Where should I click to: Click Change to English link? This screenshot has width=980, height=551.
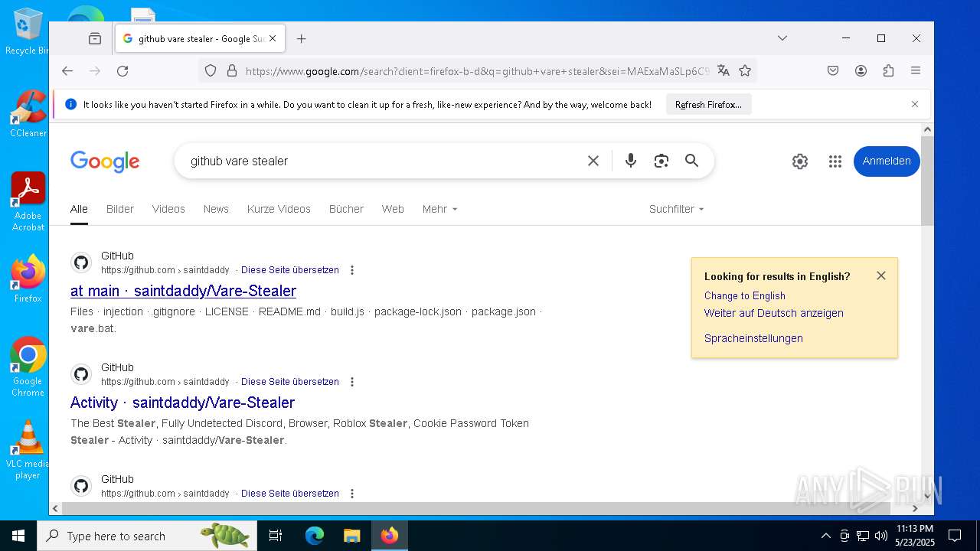[745, 295]
